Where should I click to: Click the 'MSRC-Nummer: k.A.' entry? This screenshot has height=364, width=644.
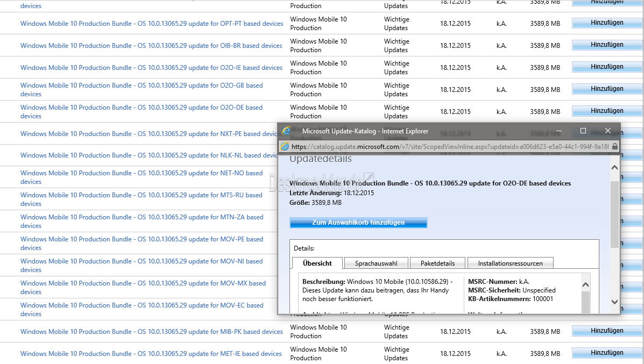(499, 282)
